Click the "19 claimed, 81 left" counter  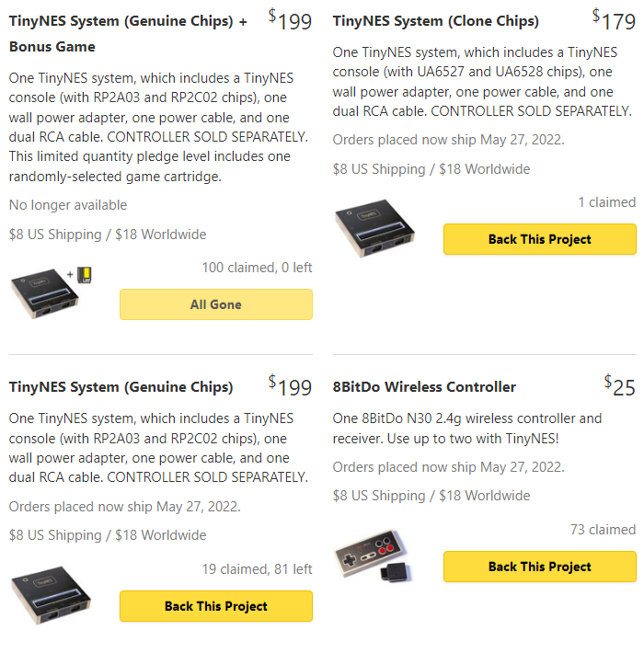257,569
